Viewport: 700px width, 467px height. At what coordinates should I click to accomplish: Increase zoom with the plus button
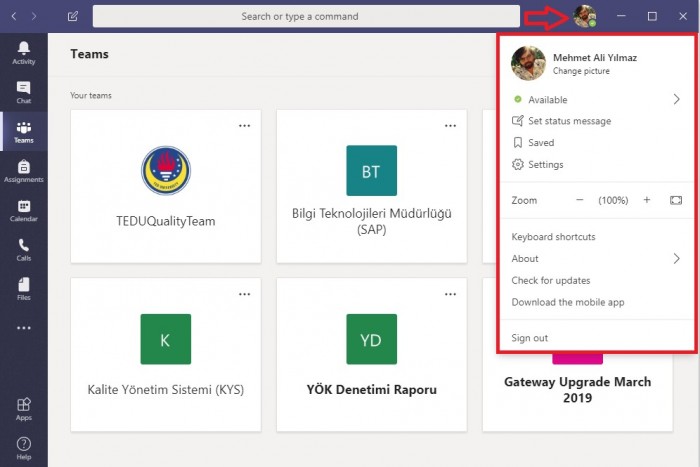(x=646, y=200)
